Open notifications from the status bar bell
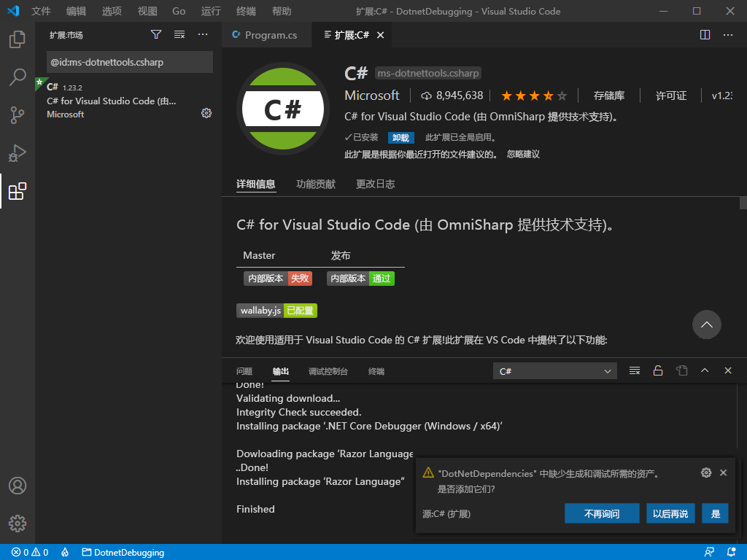 732,552
